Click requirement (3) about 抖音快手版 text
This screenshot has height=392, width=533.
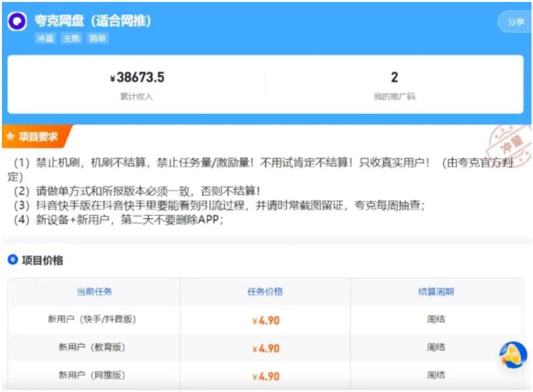220,206
